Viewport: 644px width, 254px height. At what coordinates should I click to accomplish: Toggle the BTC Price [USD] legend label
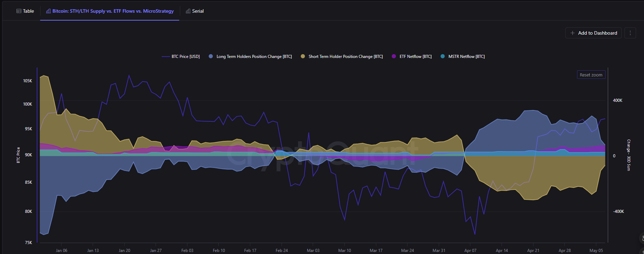(x=185, y=57)
